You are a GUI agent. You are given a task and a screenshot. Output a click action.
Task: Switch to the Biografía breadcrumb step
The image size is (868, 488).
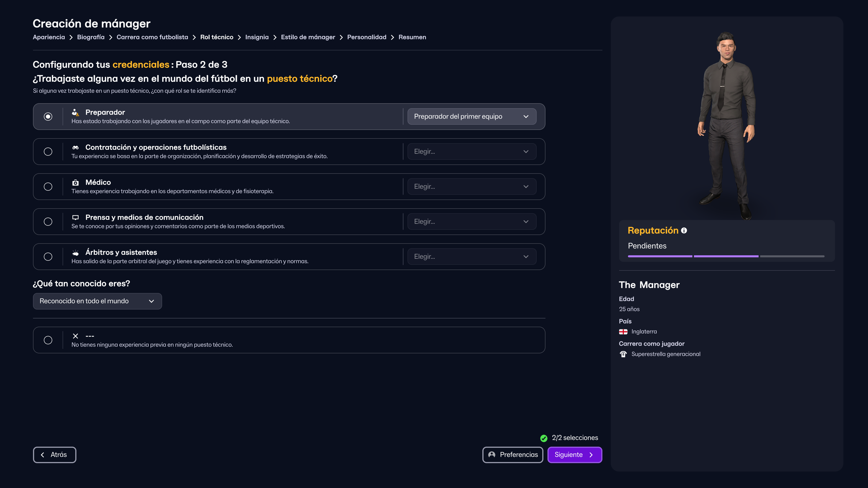point(91,37)
